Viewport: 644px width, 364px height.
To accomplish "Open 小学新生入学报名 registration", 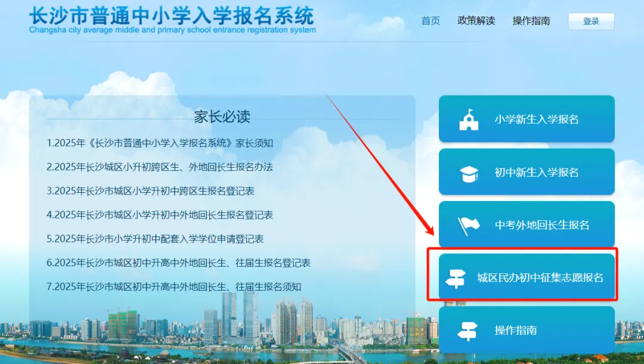I will coord(527,119).
